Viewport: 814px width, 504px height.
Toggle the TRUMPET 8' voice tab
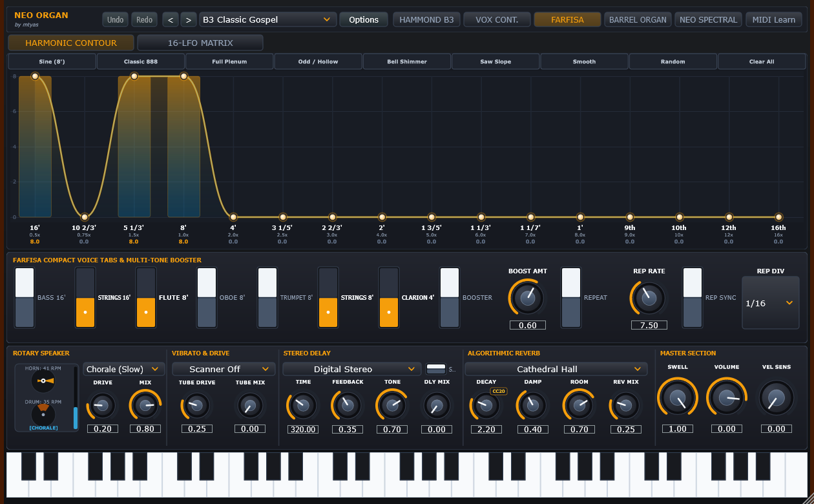(x=267, y=298)
